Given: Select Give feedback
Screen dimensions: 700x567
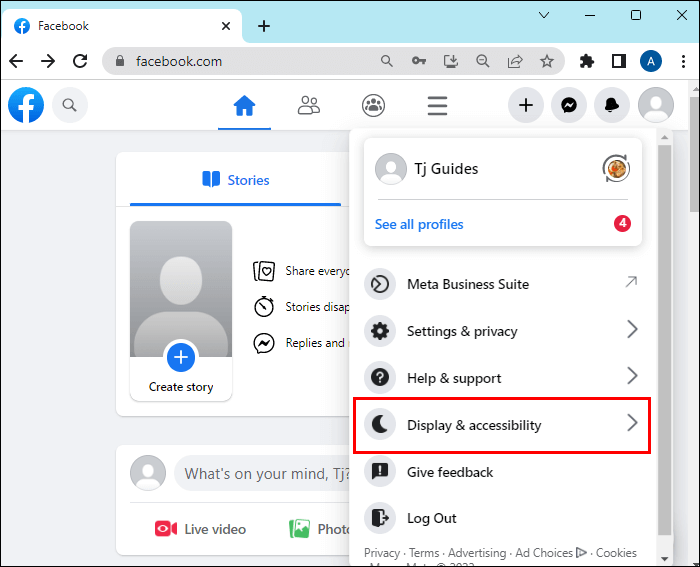Looking at the screenshot, I should click(x=502, y=472).
